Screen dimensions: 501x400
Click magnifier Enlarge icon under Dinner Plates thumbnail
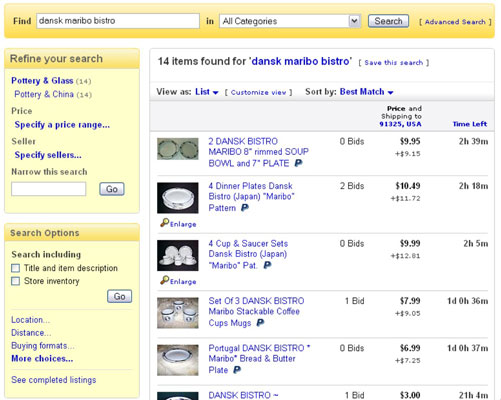tap(164, 222)
